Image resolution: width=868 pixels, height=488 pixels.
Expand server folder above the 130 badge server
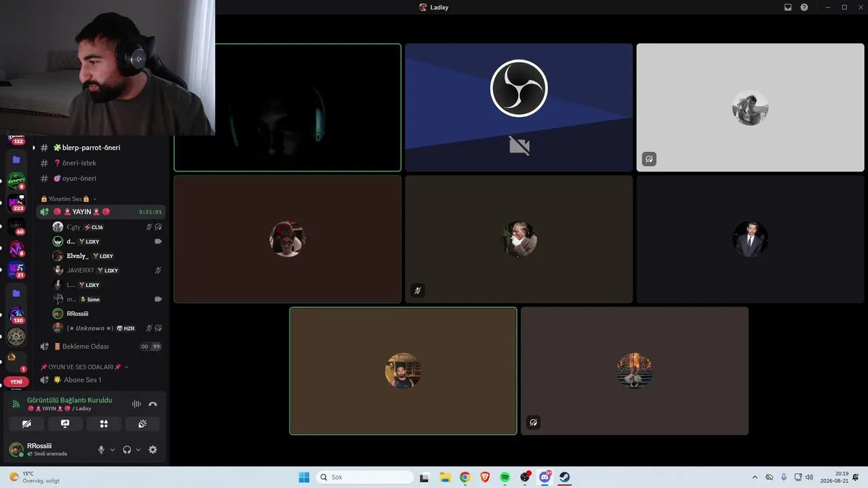pos(16,293)
